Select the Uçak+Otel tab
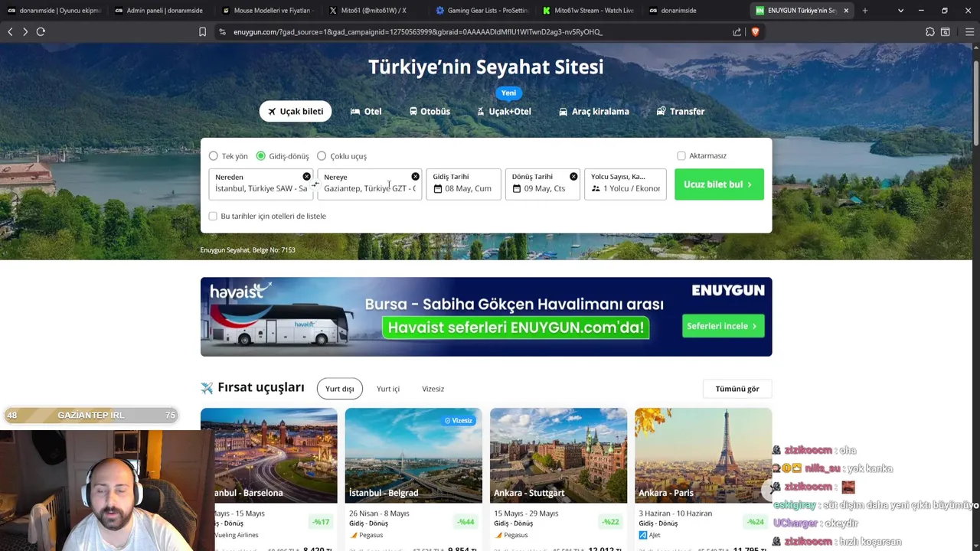Image resolution: width=980 pixels, height=551 pixels. pyautogui.click(x=504, y=111)
